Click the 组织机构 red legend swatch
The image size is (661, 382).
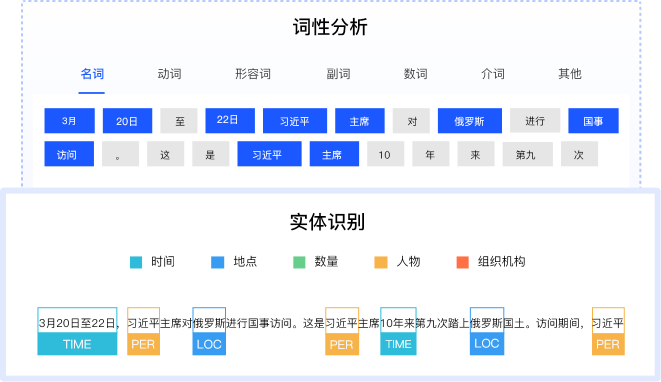463,262
